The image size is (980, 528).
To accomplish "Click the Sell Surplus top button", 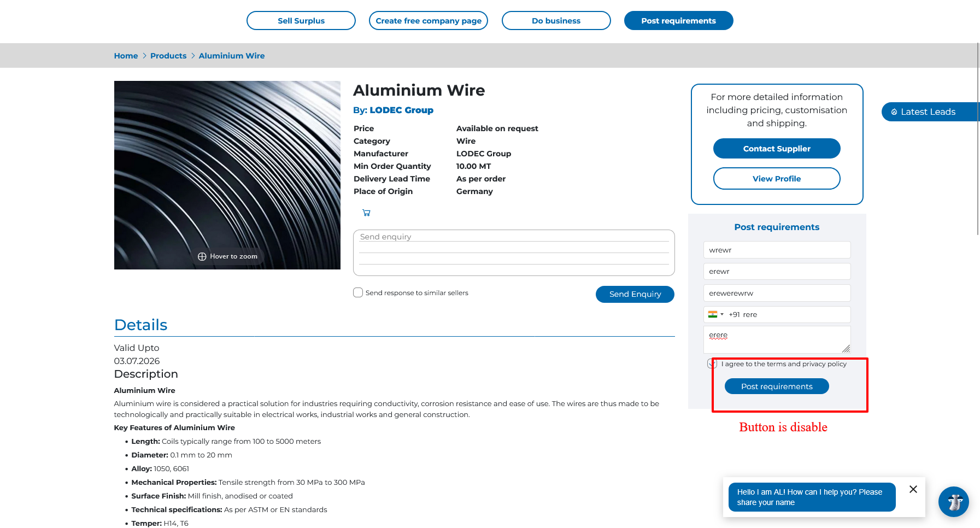I will click(x=301, y=21).
